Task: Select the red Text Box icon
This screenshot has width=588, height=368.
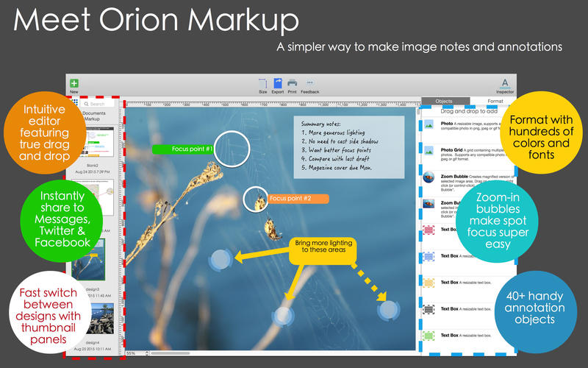Action: pyautogui.click(x=429, y=230)
